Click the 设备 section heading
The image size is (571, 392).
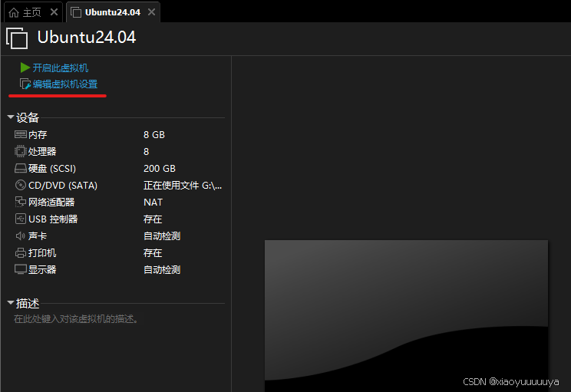click(28, 117)
